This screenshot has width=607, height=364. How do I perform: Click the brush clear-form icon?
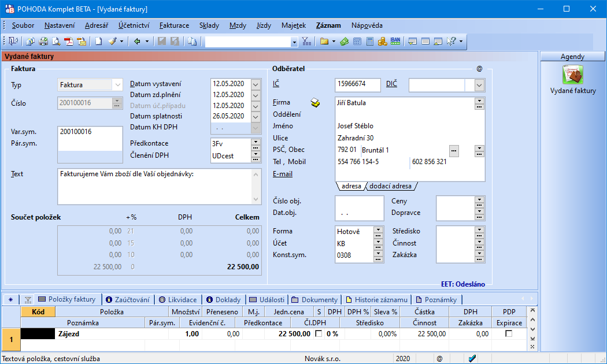(112, 41)
